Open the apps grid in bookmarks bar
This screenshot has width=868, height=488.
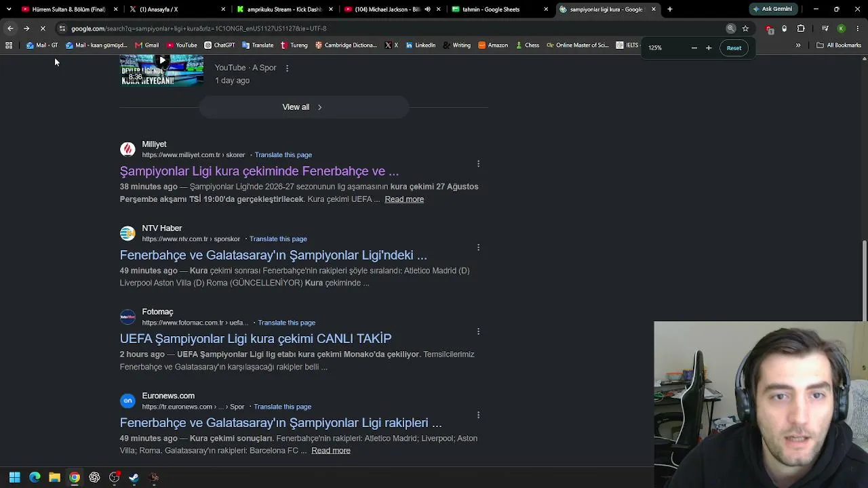9,45
